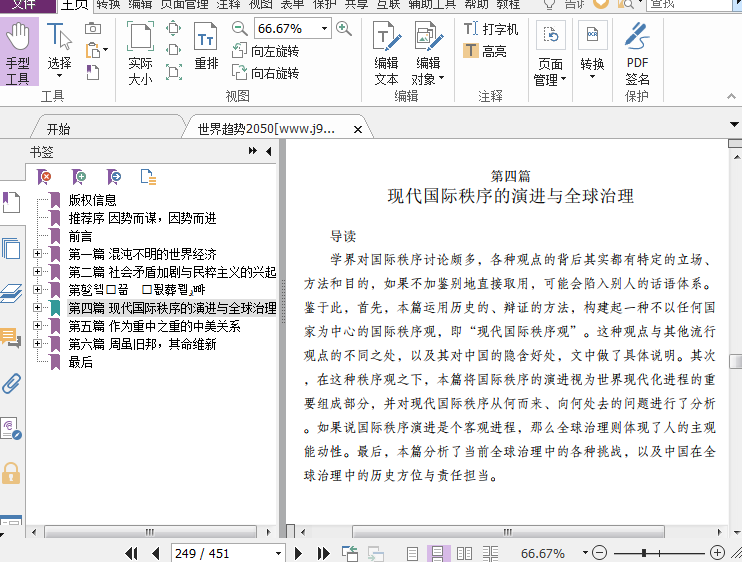Enable facing pages view mode
The height and width of the screenshot is (562, 742).
point(464,553)
